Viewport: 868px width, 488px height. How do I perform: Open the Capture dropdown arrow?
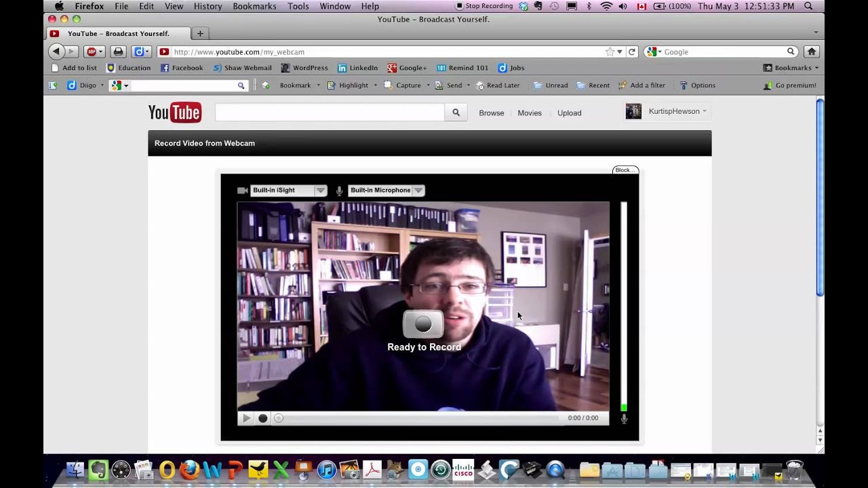(428, 85)
